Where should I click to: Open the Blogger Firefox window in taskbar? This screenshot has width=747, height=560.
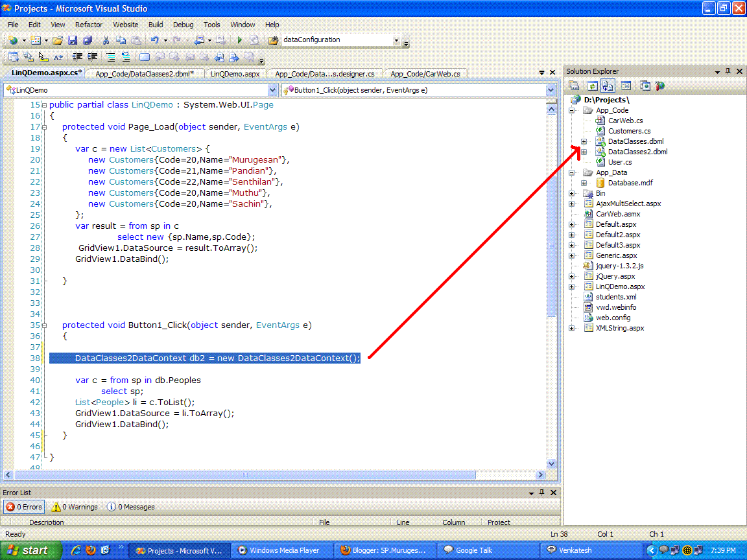tap(385, 550)
